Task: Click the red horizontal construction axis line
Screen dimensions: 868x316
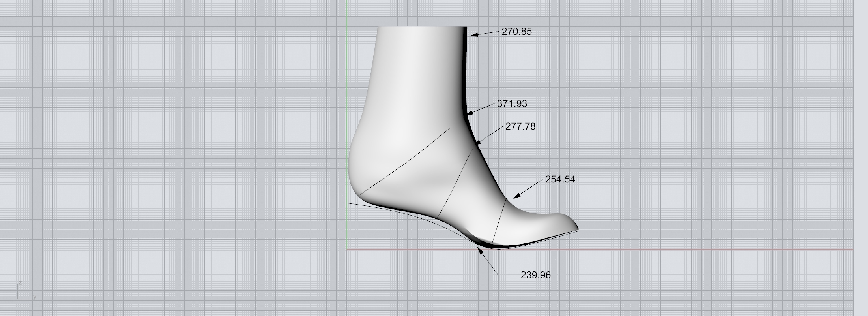Action: point(671,249)
